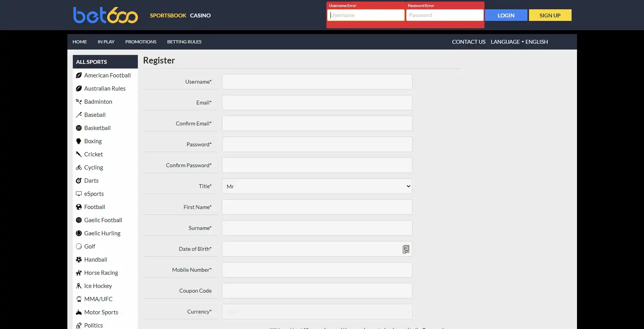Viewport: 644px width, 329px height.
Task: Select MMA/UFC from the sports list
Action: [98, 299]
